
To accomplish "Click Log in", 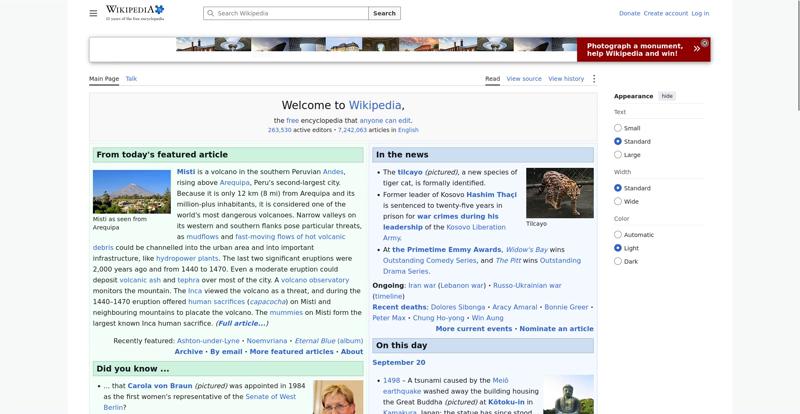I will pyautogui.click(x=700, y=13).
